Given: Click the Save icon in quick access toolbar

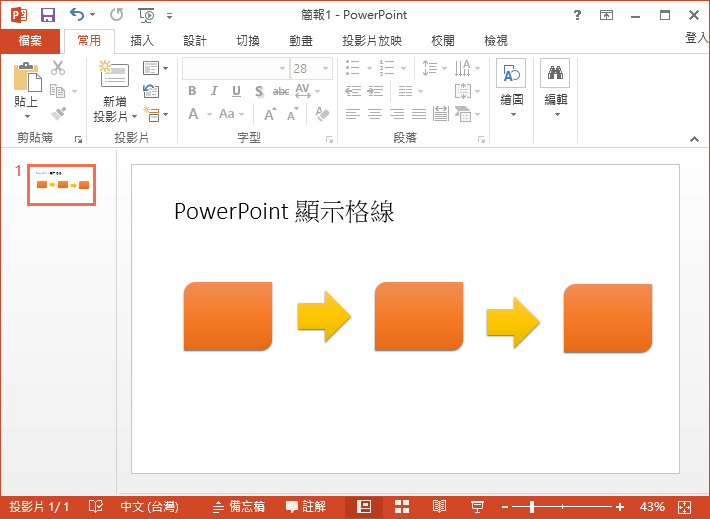Looking at the screenshot, I should [x=48, y=15].
